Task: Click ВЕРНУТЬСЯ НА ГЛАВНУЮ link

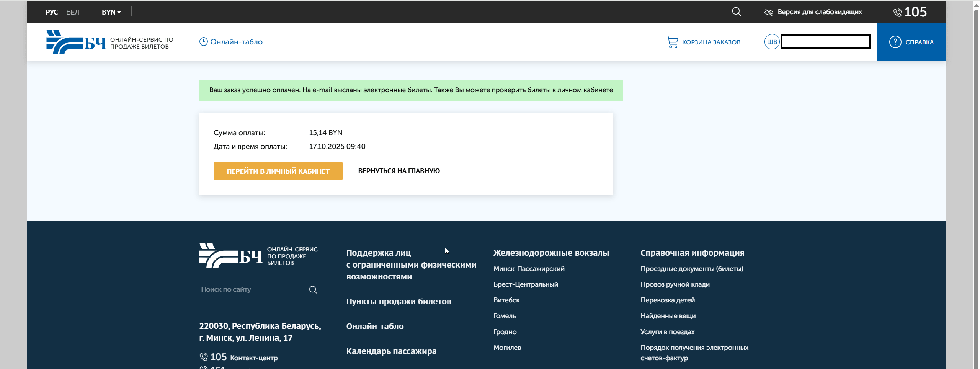Action: (399, 171)
